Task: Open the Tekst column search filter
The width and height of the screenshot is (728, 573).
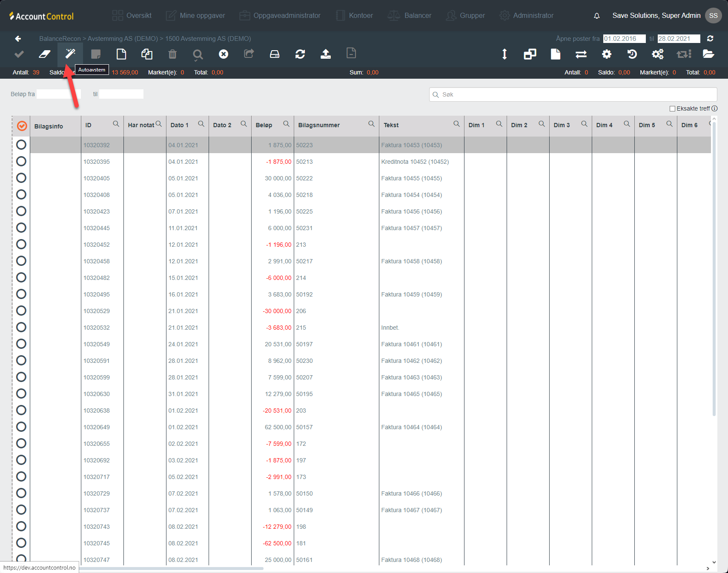Action: click(456, 124)
